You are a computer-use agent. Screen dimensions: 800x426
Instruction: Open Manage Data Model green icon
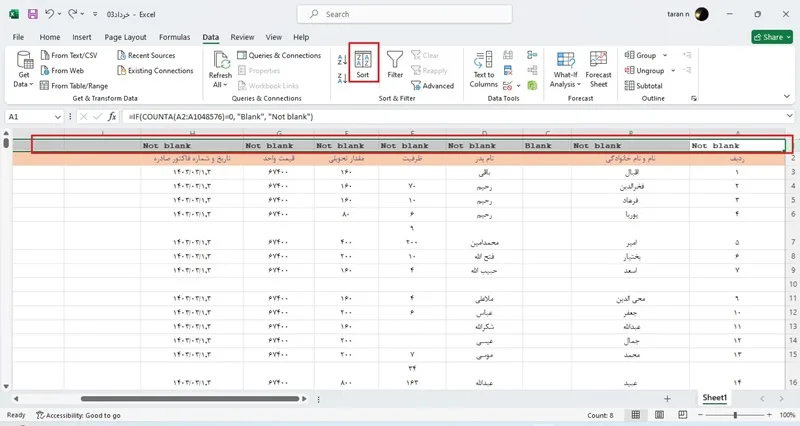click(x=532, y=85)
